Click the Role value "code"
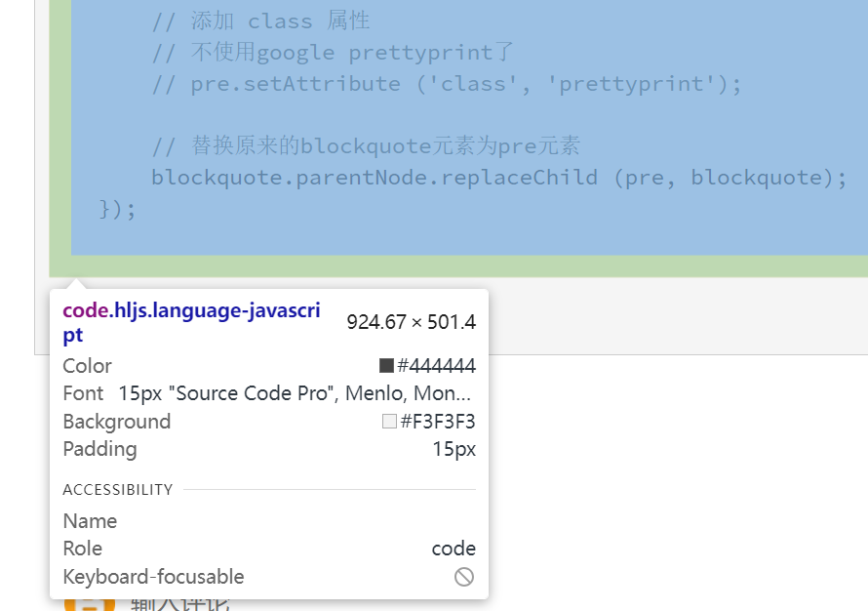 pos(454,549)
